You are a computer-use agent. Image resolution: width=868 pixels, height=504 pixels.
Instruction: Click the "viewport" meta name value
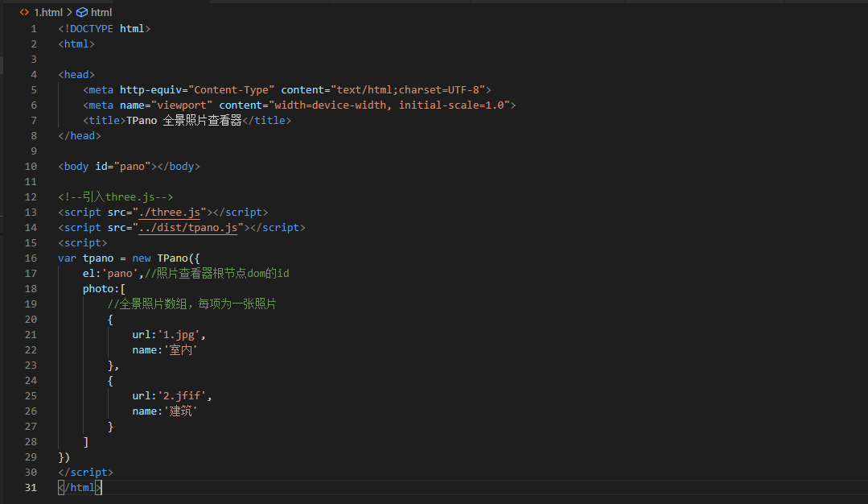[x=182, y=105]
